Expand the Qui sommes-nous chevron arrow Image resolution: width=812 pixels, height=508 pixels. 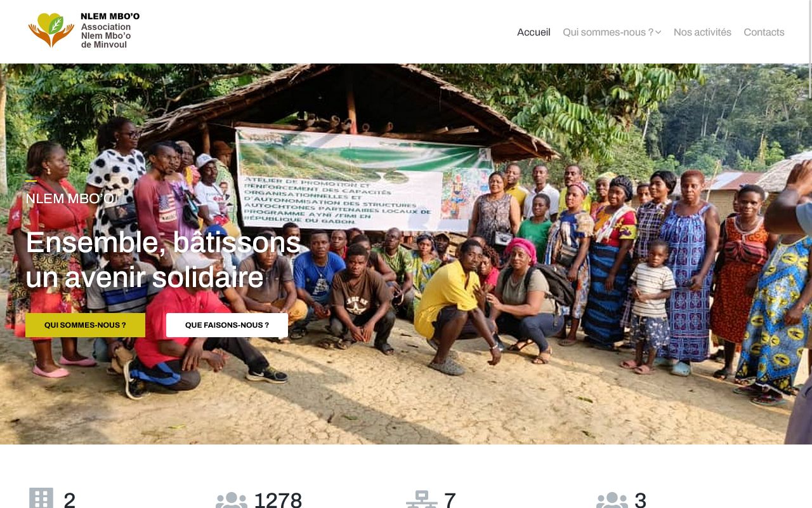(x=658, y=32)
